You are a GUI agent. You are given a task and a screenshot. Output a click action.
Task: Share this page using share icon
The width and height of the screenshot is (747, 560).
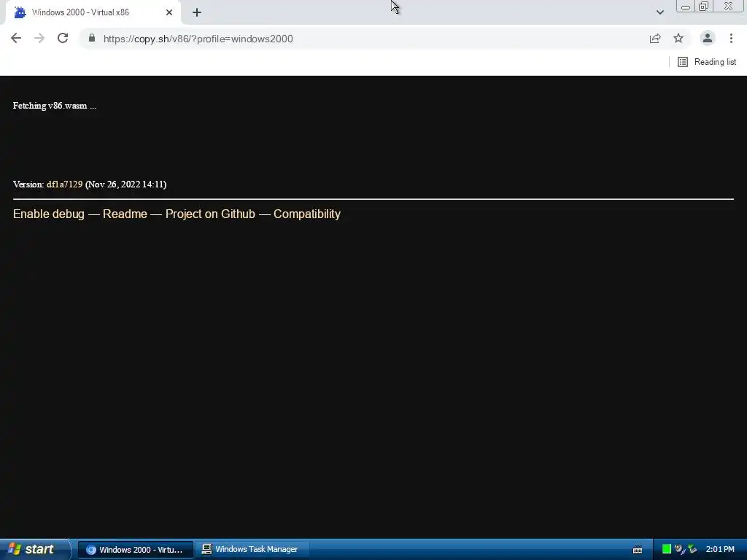point(655,39)
